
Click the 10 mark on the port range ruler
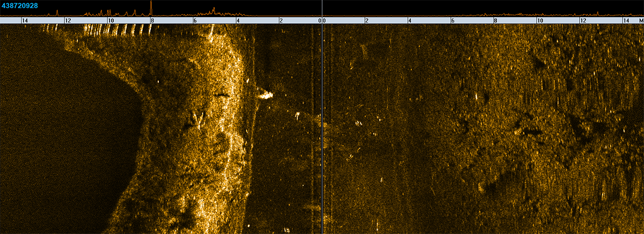111,20
